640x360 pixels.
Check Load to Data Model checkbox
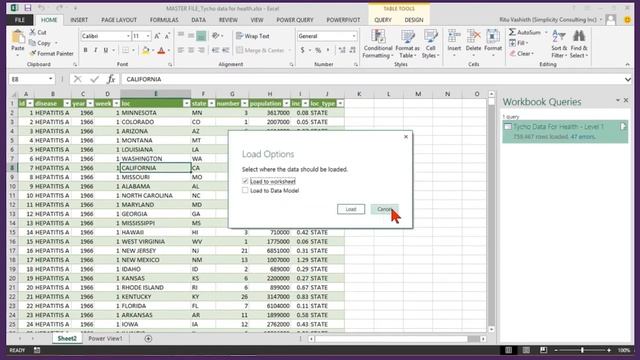245,190
